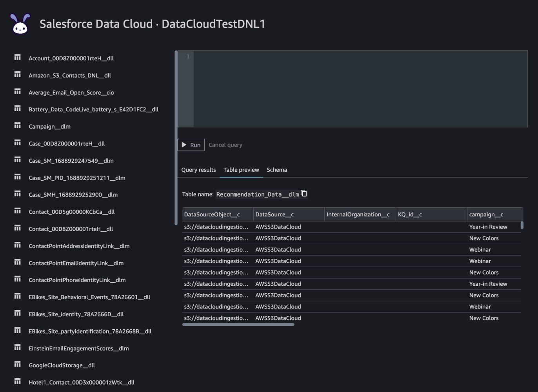Screen dimensions: 538x392
Task: Click table icon beside Case_SMH_1688929252900__dlm
Action: 18,194
